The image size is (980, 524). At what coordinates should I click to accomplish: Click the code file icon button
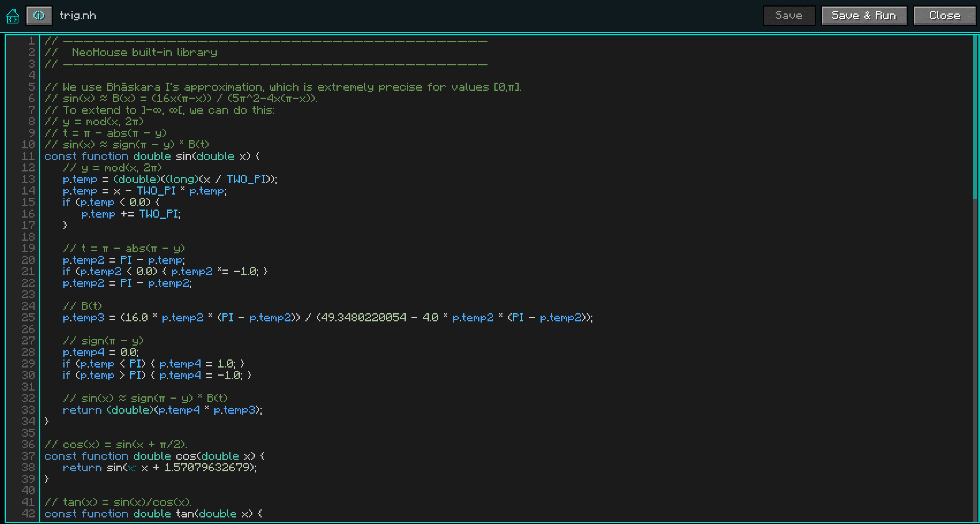pyautogui.click(x=39, y=16)
